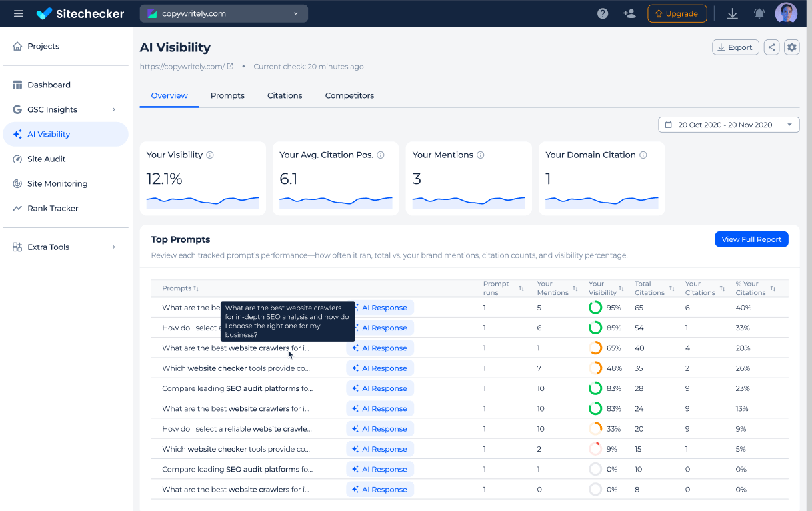Open the hamburger menu icon
Image resolution: width=812 pixels, height=511 pixels.
click(19, 13)
